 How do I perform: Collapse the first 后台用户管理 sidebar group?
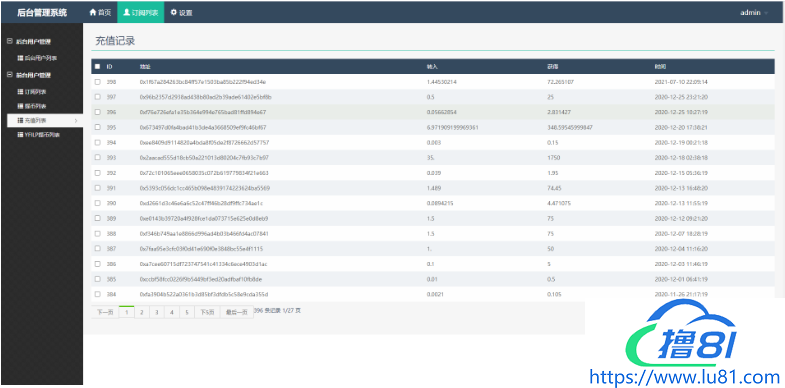coord(10,42)
